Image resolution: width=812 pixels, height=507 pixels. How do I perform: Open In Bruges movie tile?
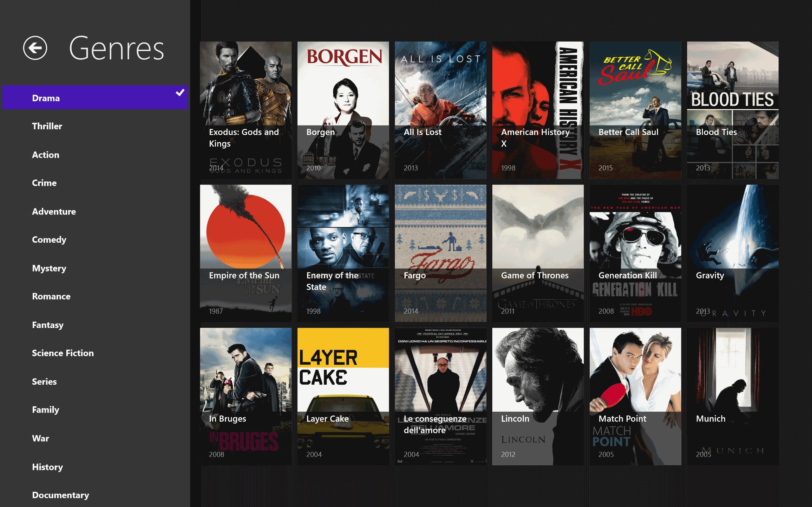(246, 396)
